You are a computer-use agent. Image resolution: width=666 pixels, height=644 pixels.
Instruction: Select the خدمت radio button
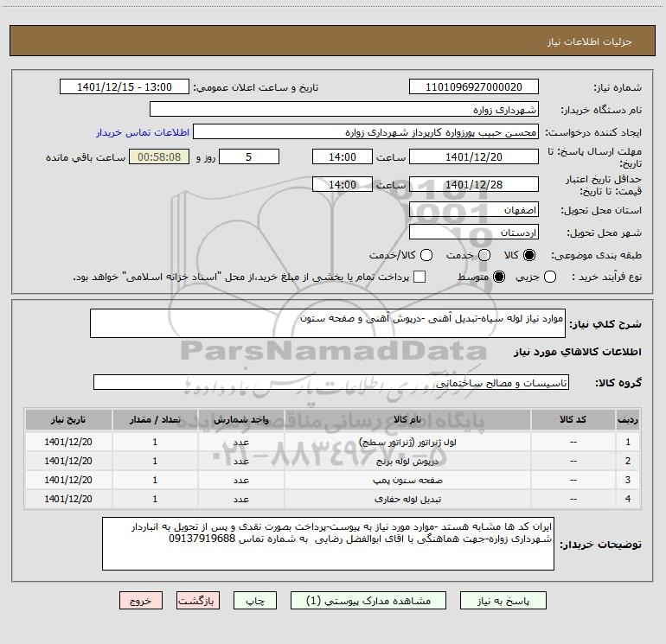coord(484,255)
